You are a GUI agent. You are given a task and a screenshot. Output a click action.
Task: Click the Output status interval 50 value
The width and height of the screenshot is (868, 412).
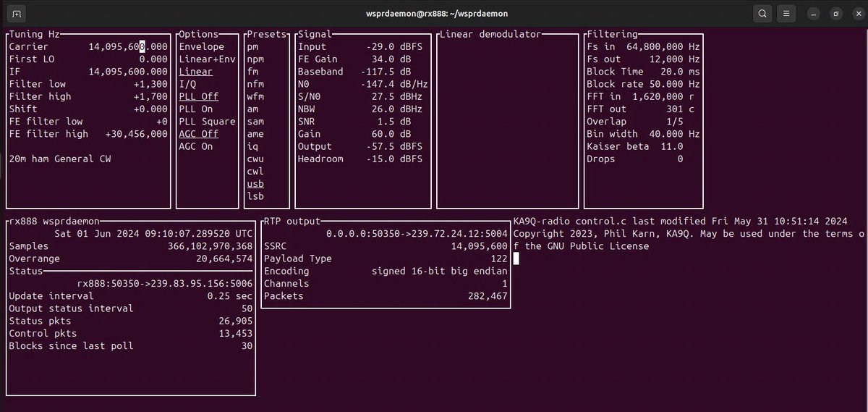[x=247, y=308]
